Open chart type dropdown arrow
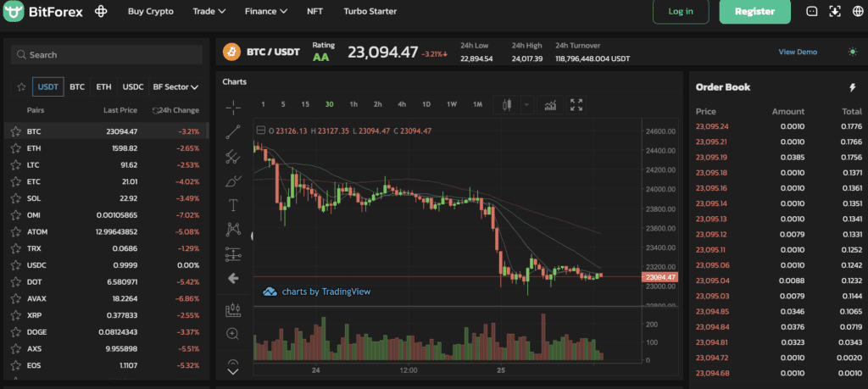868x389 pixels. pyautogui.click(x=526, y=104)
